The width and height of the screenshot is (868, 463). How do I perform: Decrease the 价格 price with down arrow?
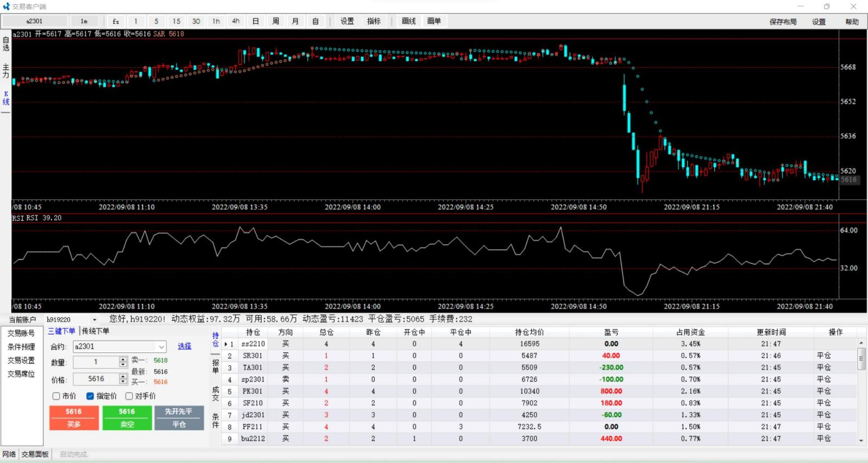(x=123, y=382)
